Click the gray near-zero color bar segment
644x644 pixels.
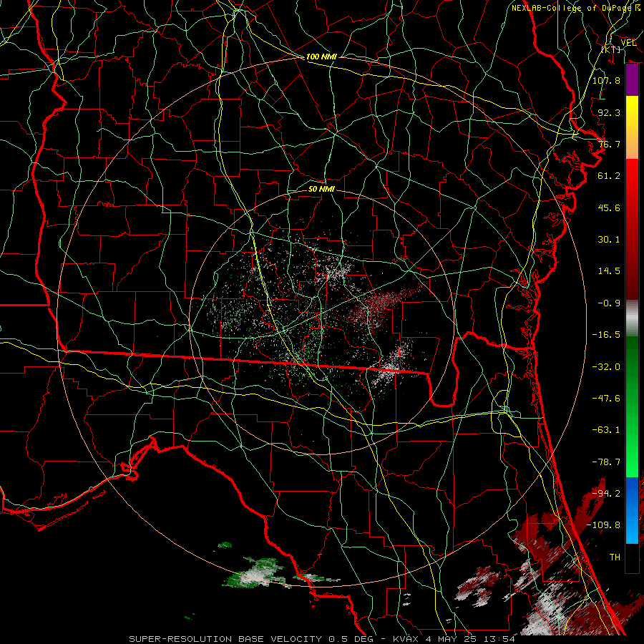(632, 318)
